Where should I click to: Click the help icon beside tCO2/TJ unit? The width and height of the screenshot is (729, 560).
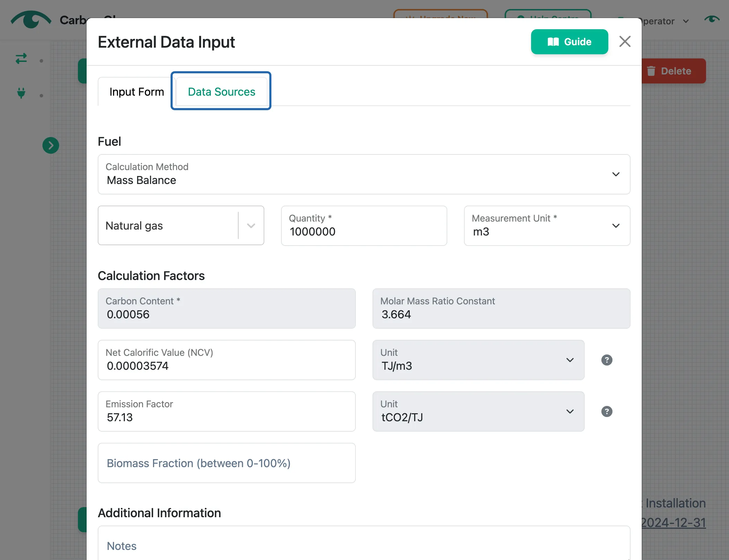click(607, 411)
